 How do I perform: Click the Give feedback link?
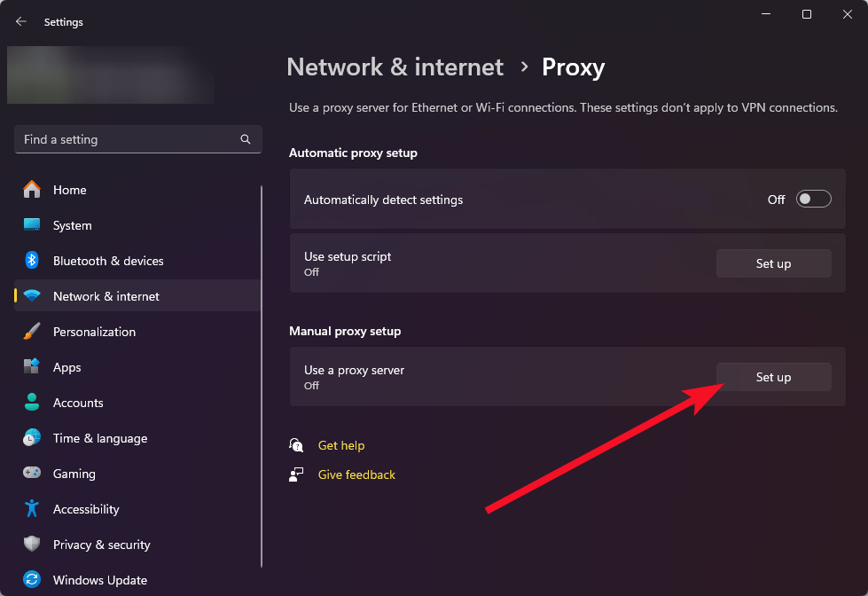(x=356, y=474)
